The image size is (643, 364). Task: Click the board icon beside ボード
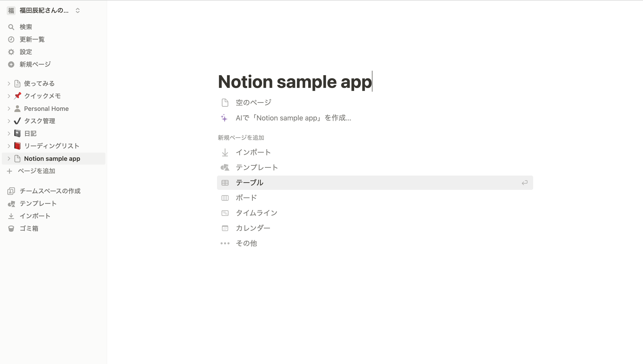[x=225, y=198]
